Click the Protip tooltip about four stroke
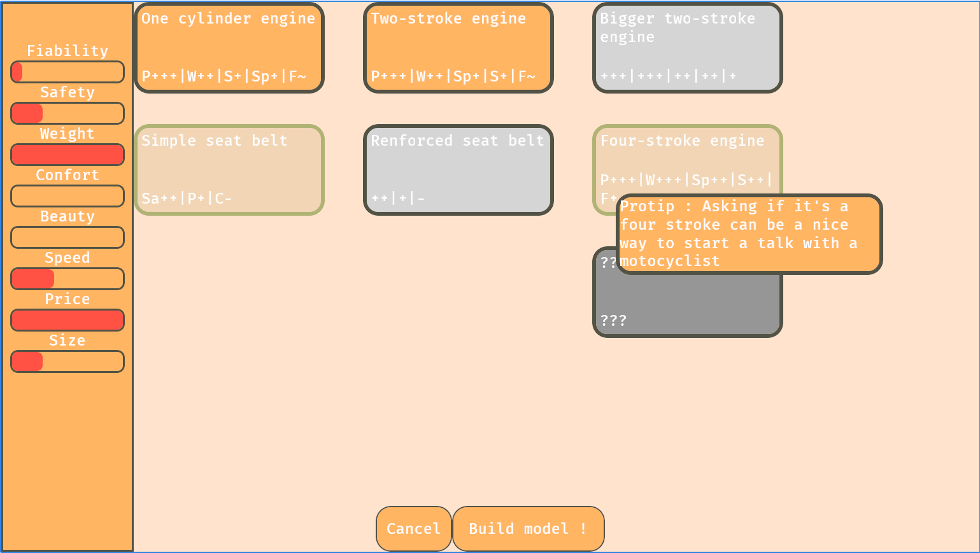The width and height of the screenshot is (980, 553). click(749, 234)
